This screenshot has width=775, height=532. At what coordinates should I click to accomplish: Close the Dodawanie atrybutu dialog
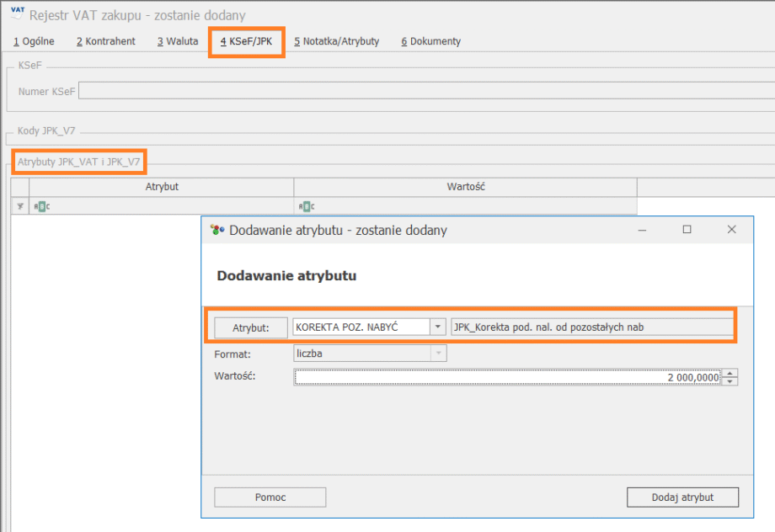pos(731,230)
